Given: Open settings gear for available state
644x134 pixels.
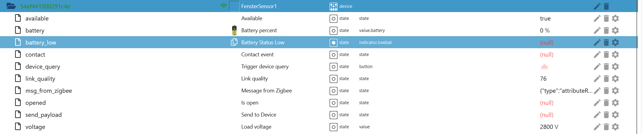Looking at the screenshot, I should point(615,18).
